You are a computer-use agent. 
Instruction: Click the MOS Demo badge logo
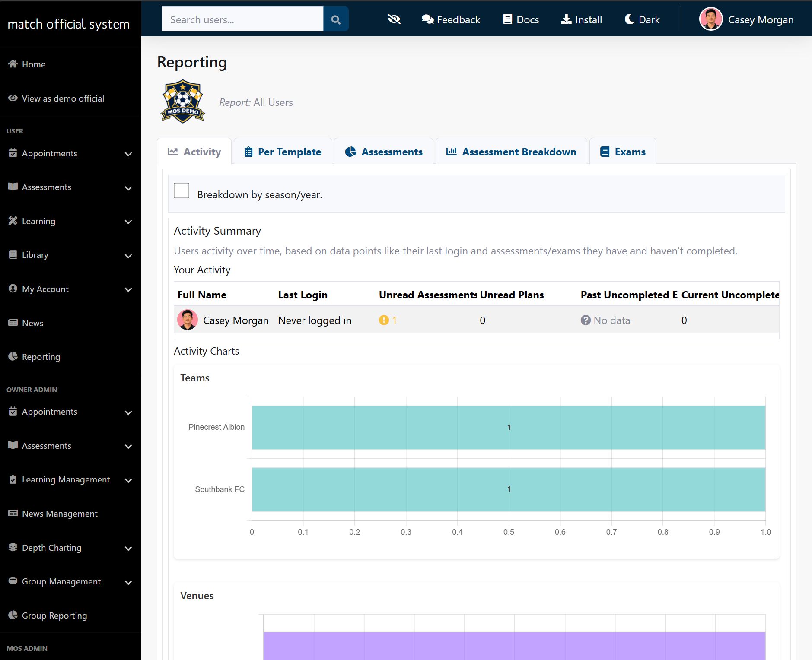(x=183, y=102)
